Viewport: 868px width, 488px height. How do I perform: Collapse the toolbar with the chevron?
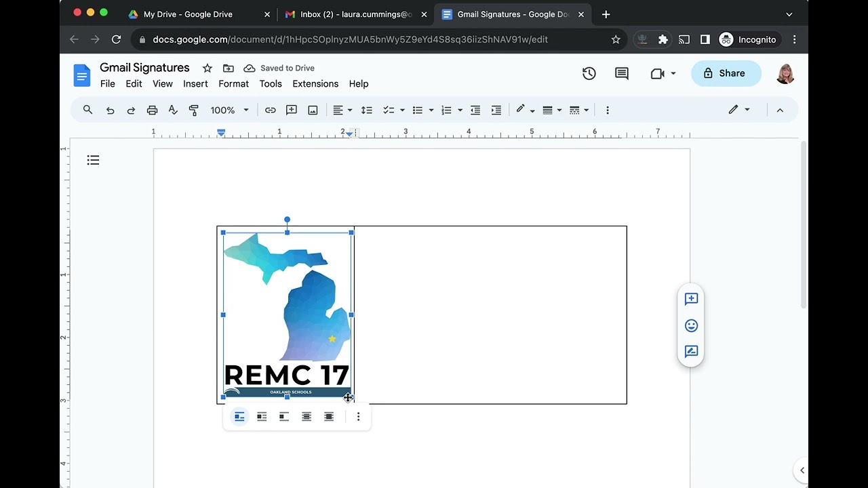click(780, 110)
